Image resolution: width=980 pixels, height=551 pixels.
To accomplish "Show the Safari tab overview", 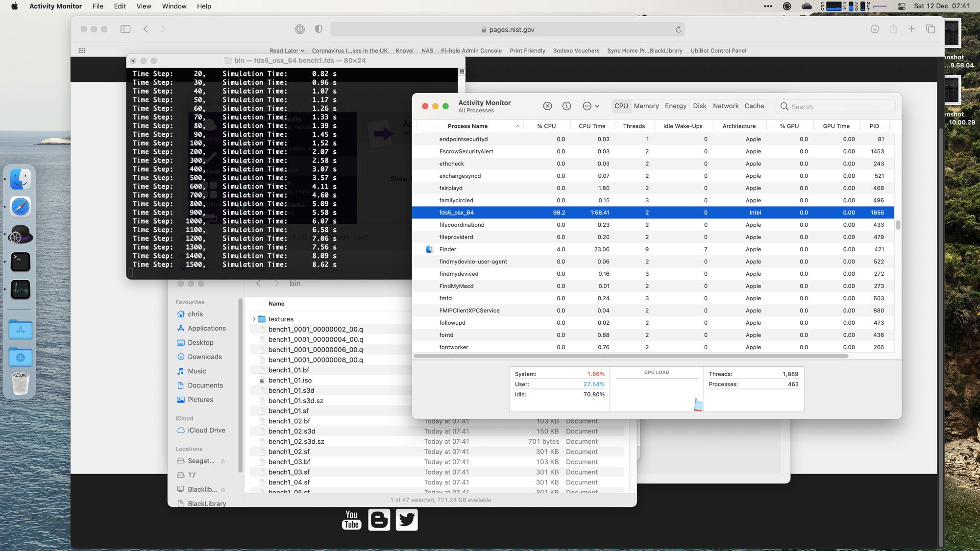I will [x=931, y=29].
